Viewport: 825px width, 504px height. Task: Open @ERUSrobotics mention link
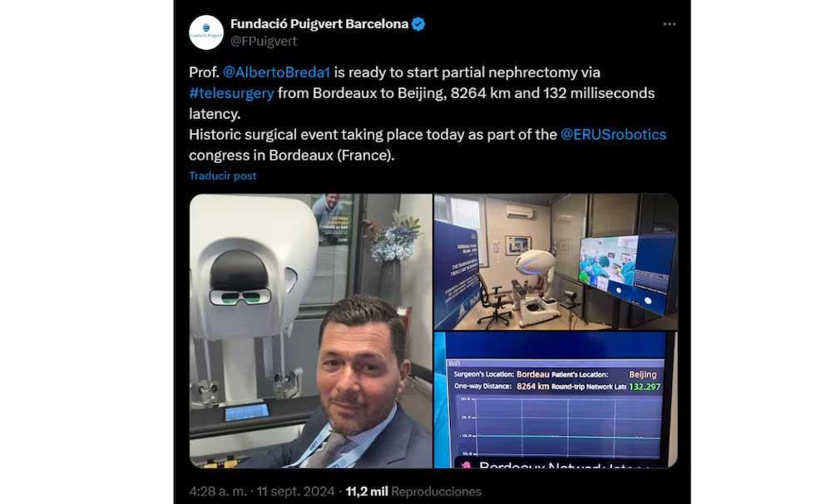pos(614,135)
